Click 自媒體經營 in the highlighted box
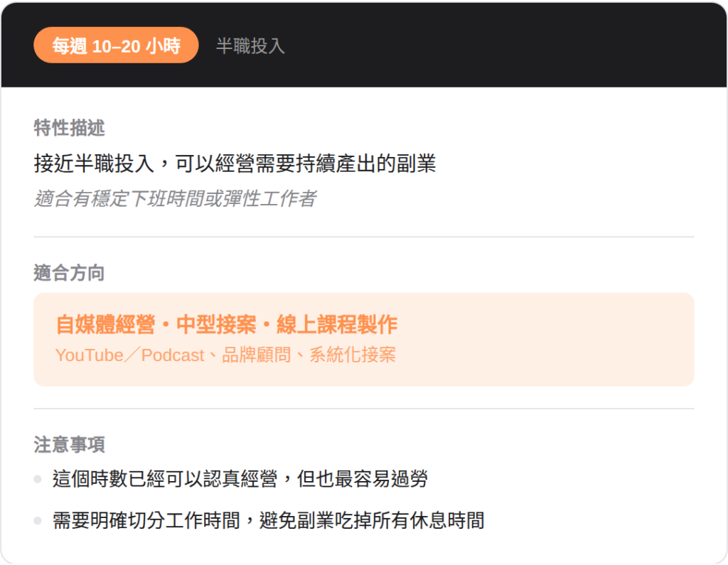Viewport: 728px width, 565px height. click(105, 325)
